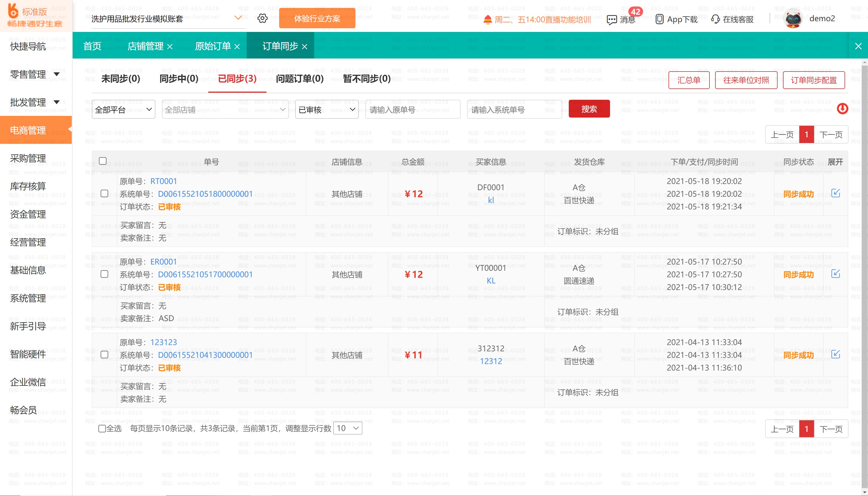
Task: Open the 汇总单 button
Action: click(689, 80)
